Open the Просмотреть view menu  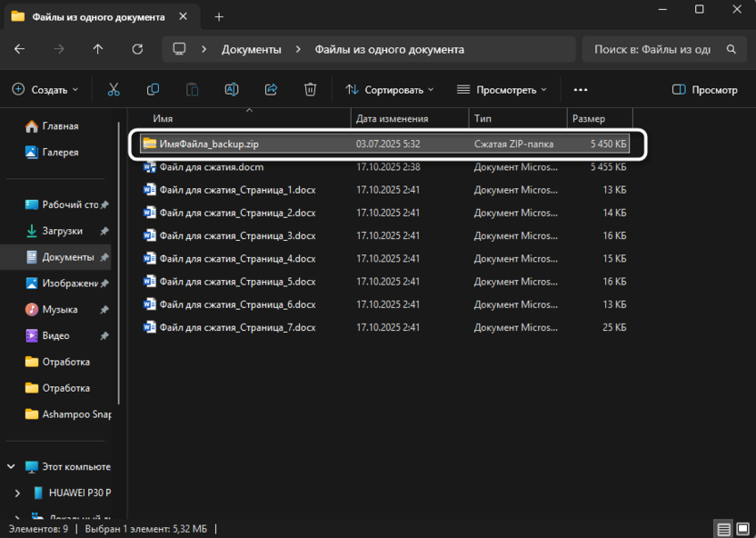[x=502, y=90]
